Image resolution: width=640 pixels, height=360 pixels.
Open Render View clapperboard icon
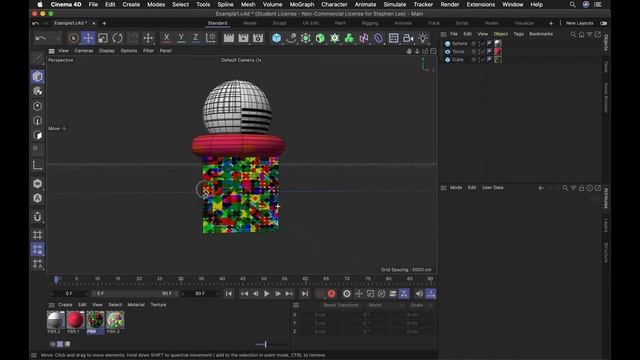click(229, 38)
